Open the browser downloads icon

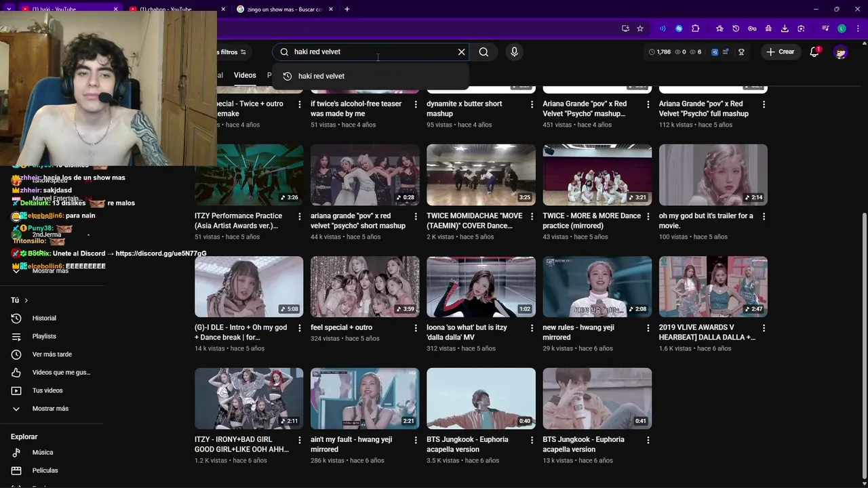tap(785, 28)
